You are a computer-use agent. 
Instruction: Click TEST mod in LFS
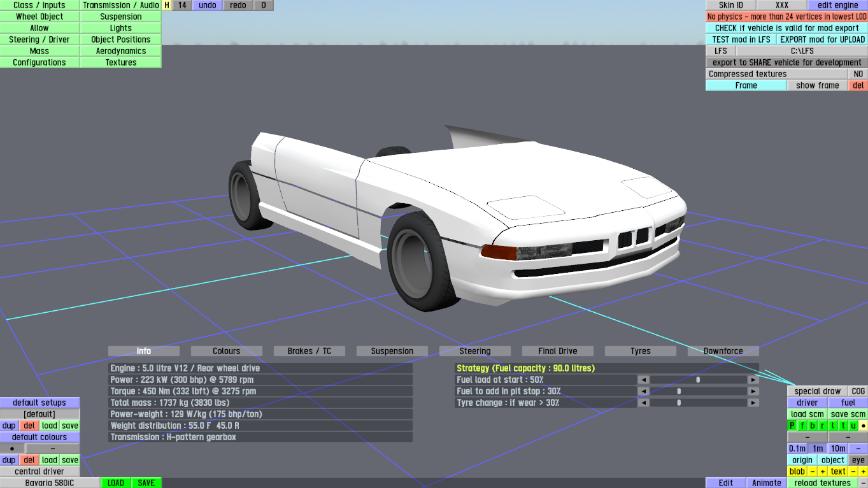(x=741, y=39)
